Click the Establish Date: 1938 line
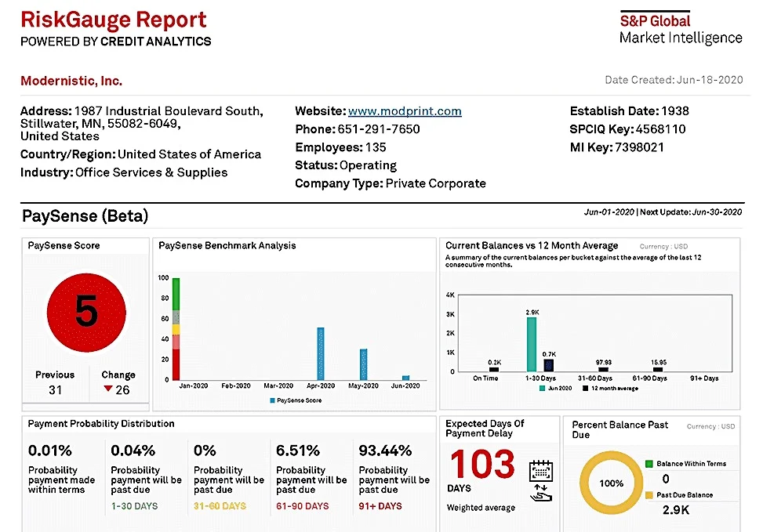 tap(630, 111)
